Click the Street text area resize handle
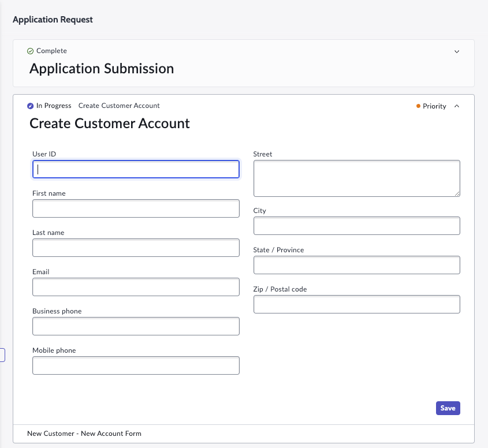The image size is (488, 448). point(457,193)
